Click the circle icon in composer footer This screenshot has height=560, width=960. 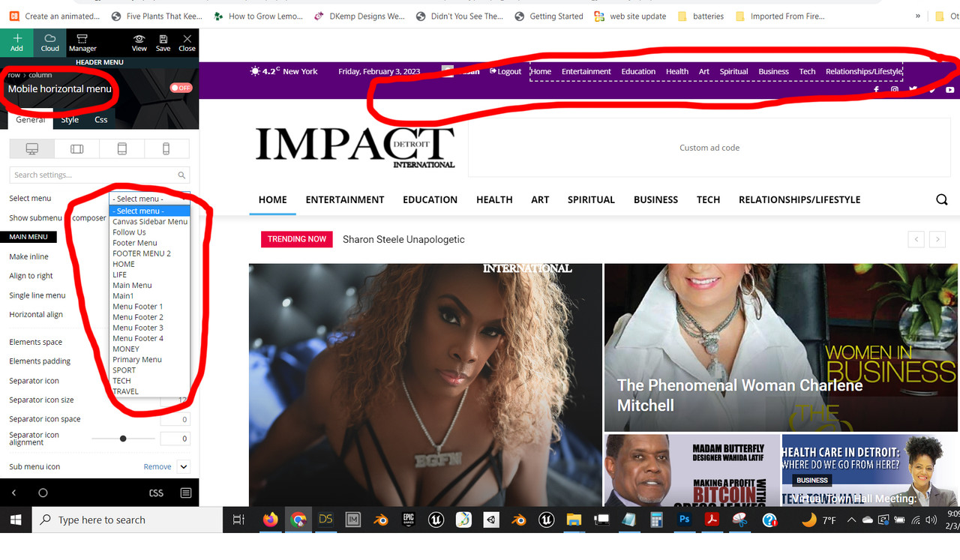(x=43, y=493)
